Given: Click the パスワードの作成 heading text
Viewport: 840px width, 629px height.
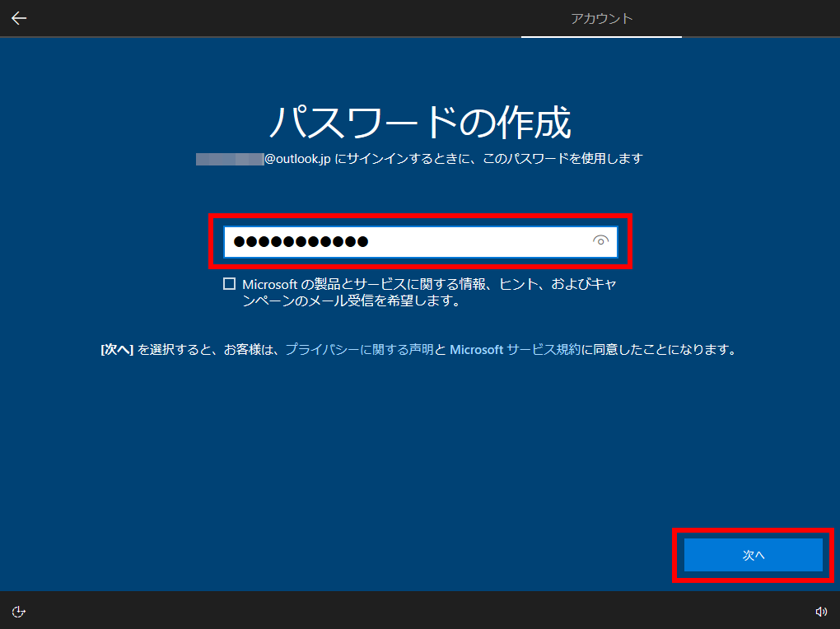Looking at the screenshot, I should pos(421,122).
